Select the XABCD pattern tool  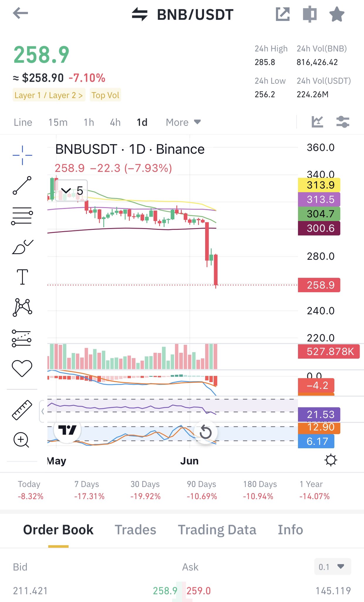click(22, 307)
